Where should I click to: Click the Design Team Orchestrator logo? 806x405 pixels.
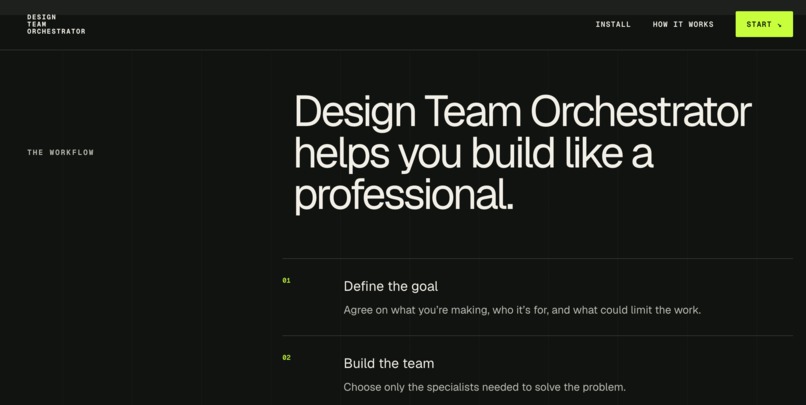[x=56, y=24]
